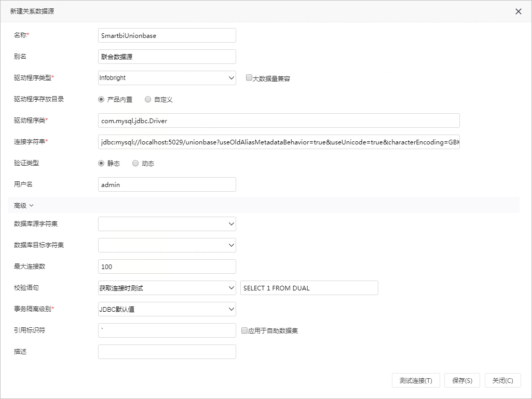Viewport: 532px width, 399px height.
Task: Click the 测试连接(T) button
Action: click(416, 381)
